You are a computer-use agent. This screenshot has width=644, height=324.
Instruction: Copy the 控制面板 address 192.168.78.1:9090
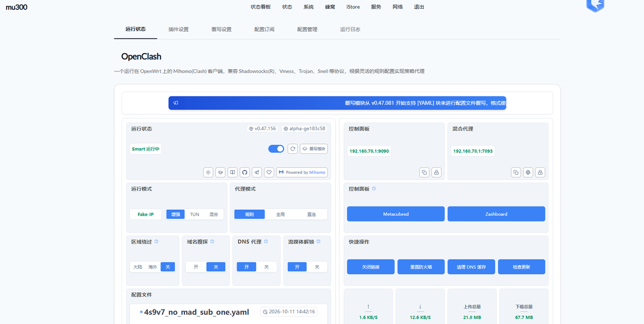(x=424, y=172)
